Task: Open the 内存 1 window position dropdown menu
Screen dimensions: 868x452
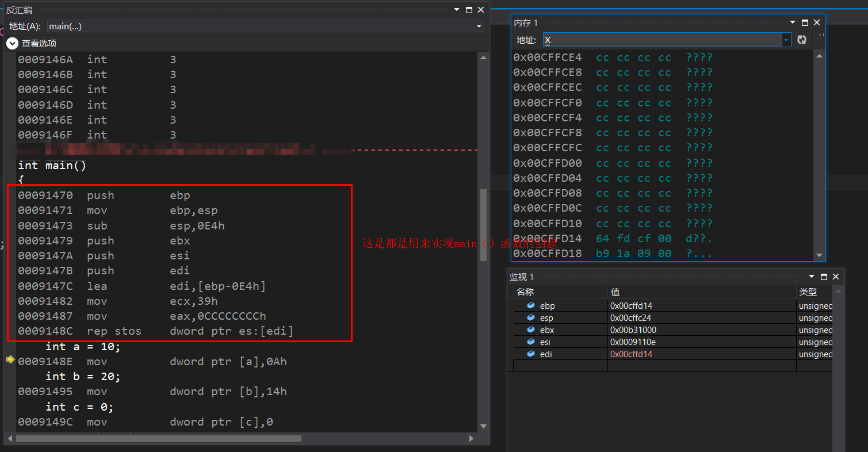Action: click(x=793, y=22)
